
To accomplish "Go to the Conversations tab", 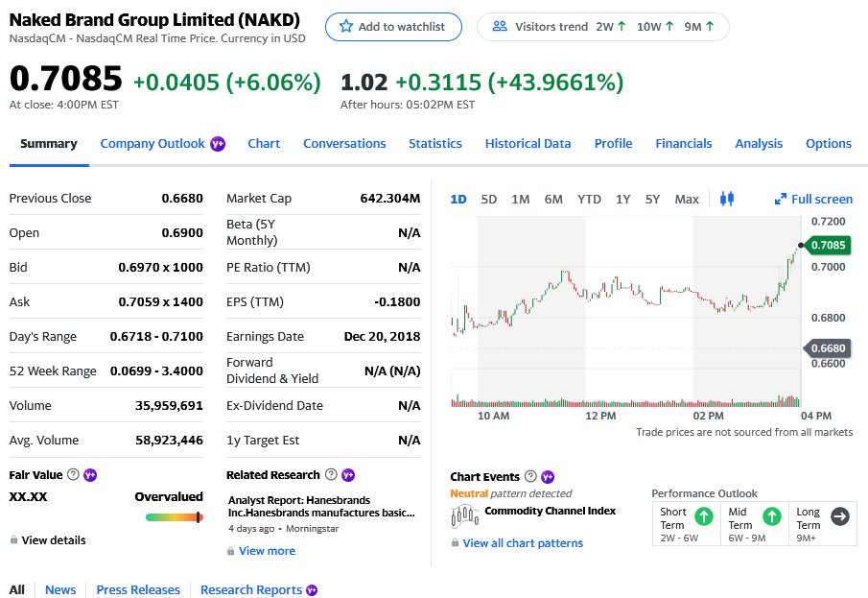I will [344, 144].
